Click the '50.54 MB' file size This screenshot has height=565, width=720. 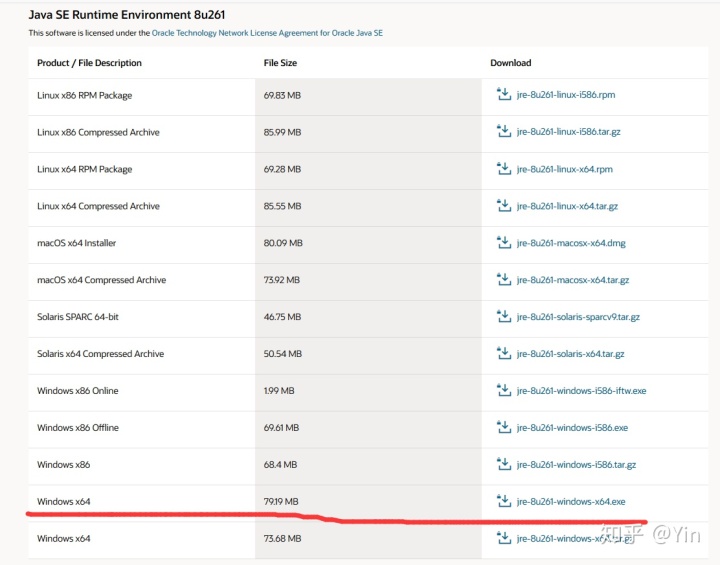coord(282,354)
